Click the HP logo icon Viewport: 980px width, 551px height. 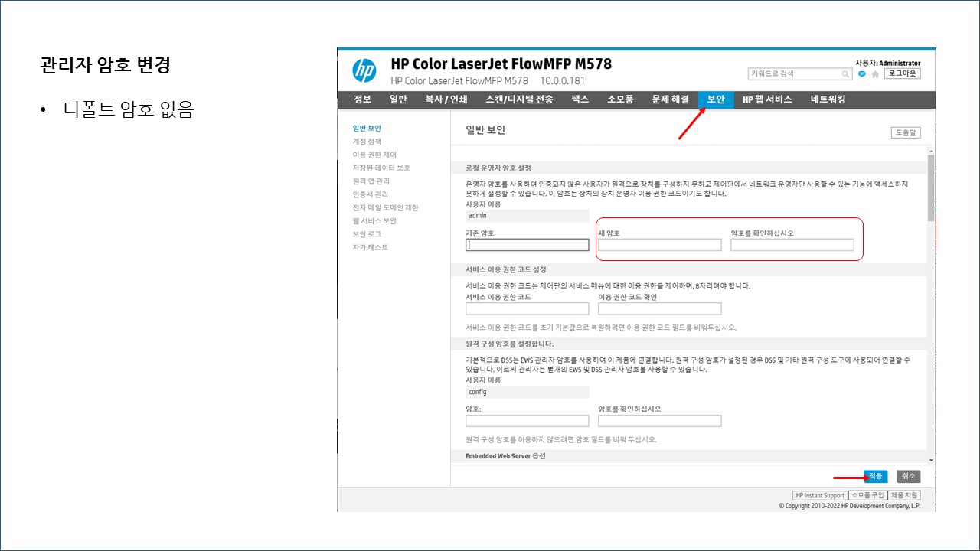364,70
